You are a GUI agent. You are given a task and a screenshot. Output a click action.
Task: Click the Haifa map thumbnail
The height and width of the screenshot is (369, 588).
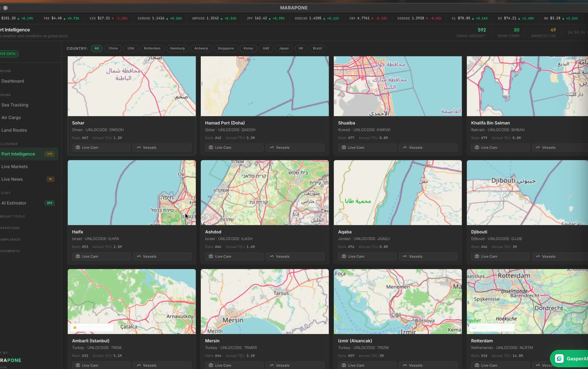click(132, 192)
